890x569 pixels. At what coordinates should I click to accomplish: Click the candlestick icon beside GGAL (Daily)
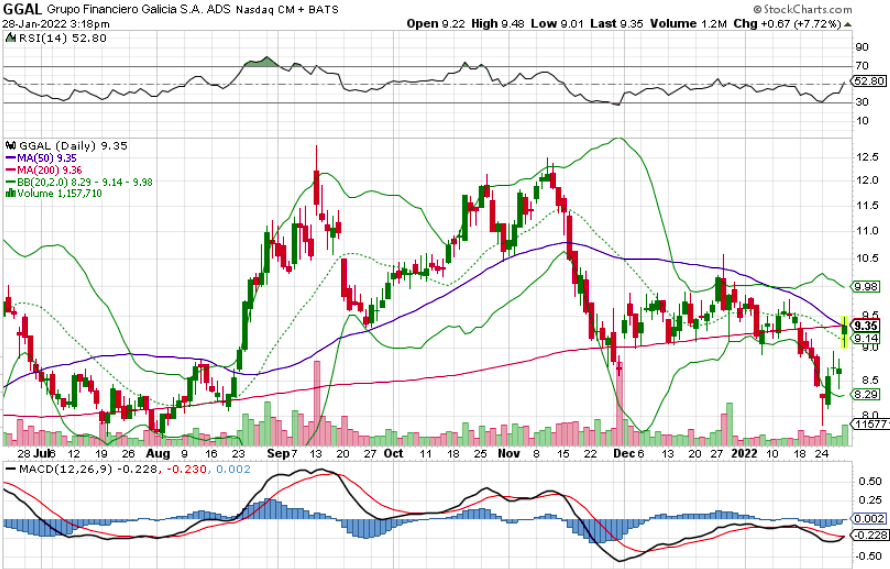[8, 145]
